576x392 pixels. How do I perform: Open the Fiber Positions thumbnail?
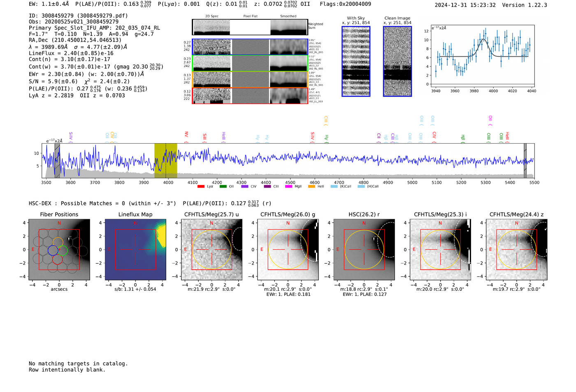59,250
